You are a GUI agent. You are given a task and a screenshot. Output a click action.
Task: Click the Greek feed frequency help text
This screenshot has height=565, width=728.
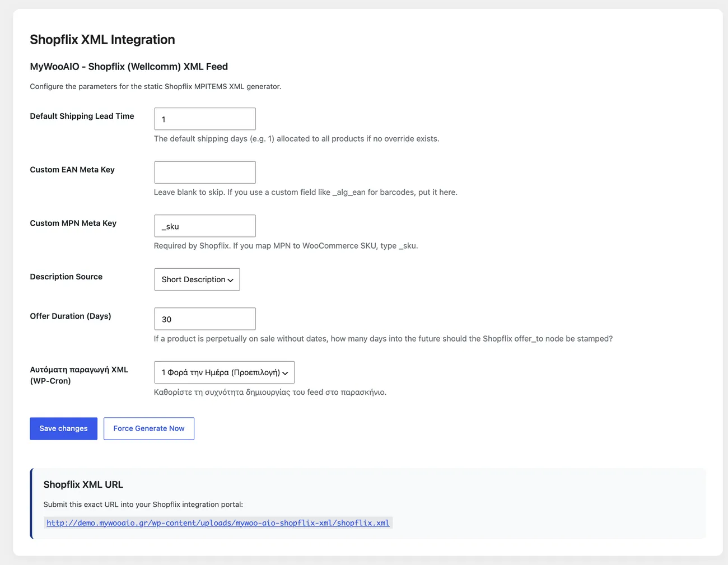270,392
